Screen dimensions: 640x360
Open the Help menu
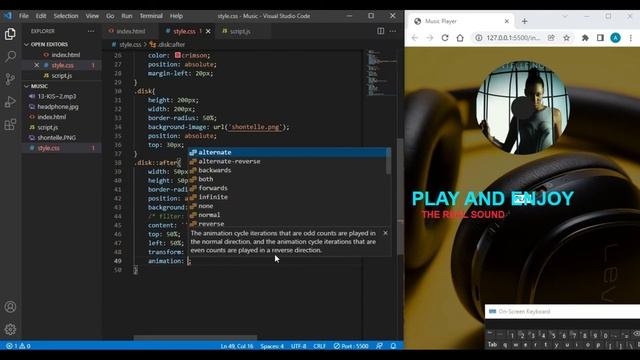click(x=176, y=16)
